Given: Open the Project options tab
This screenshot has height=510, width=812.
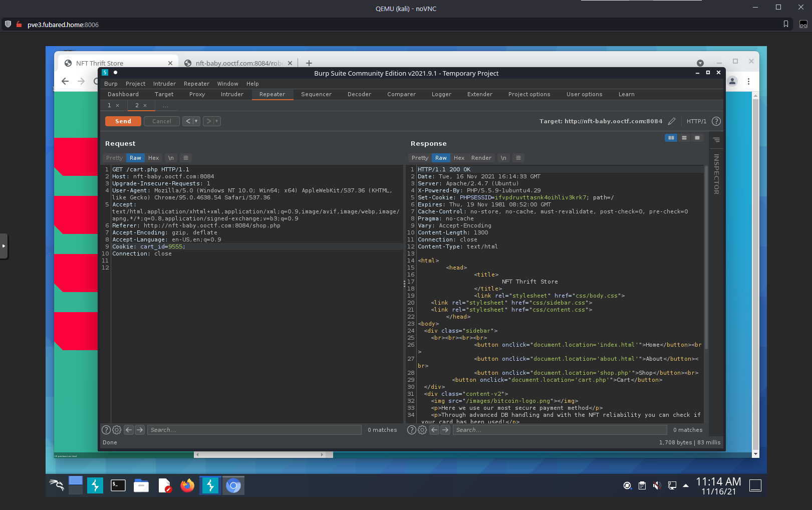Looking at the screenshot, I should [529, 94].
